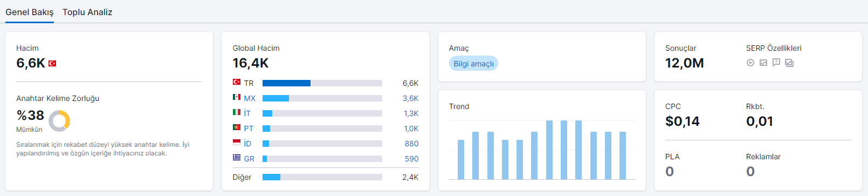Click the first bar in Trend chart

461,159
